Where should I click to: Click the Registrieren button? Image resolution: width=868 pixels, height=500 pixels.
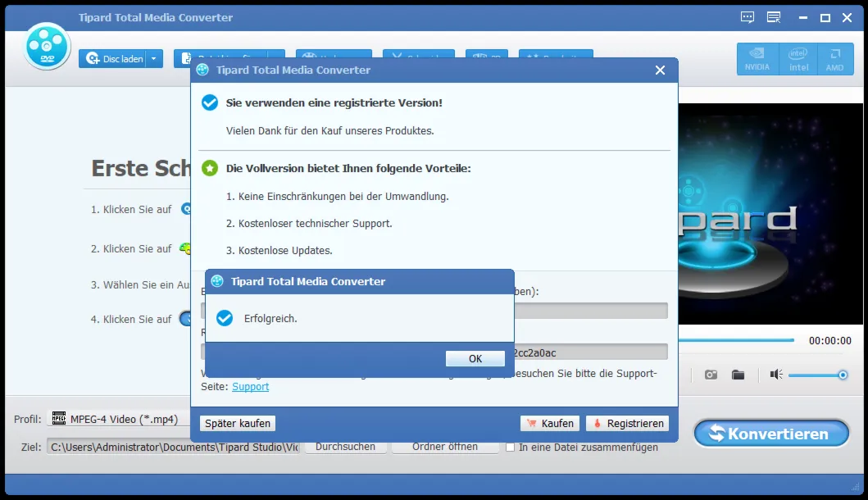[x=627, y=423]
